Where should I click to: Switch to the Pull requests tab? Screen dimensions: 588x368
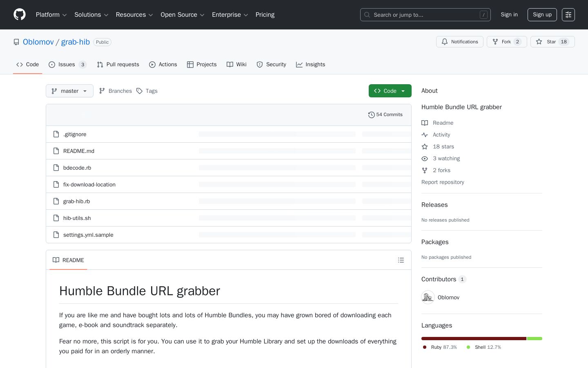coord(118,65)
